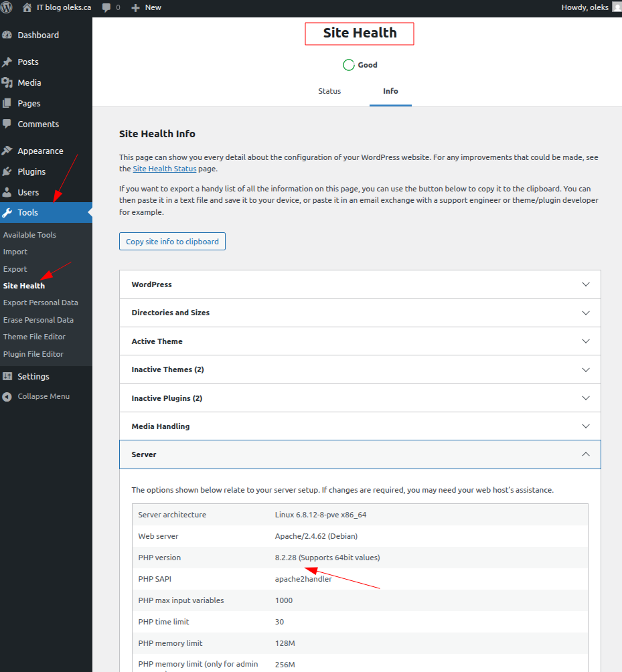
Task: Click the Dashboard gauge icon
Action: pos(7,35)
